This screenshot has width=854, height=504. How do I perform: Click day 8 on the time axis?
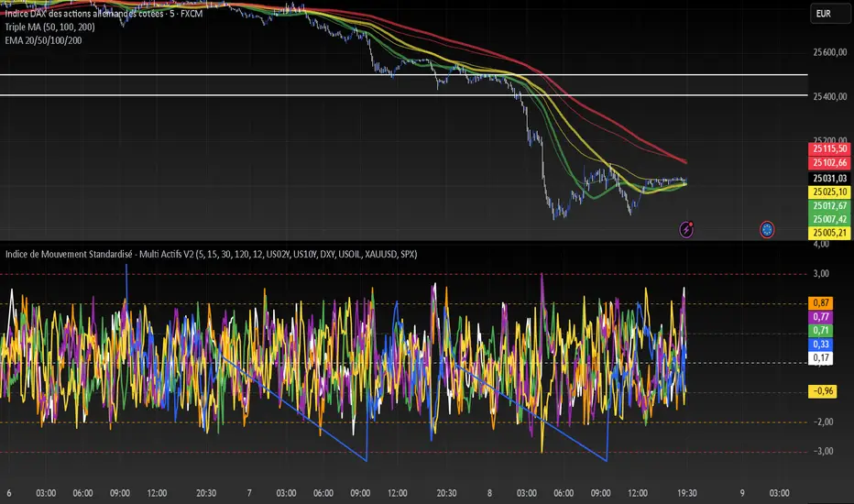pyautogui.click(x=489, y=493)
